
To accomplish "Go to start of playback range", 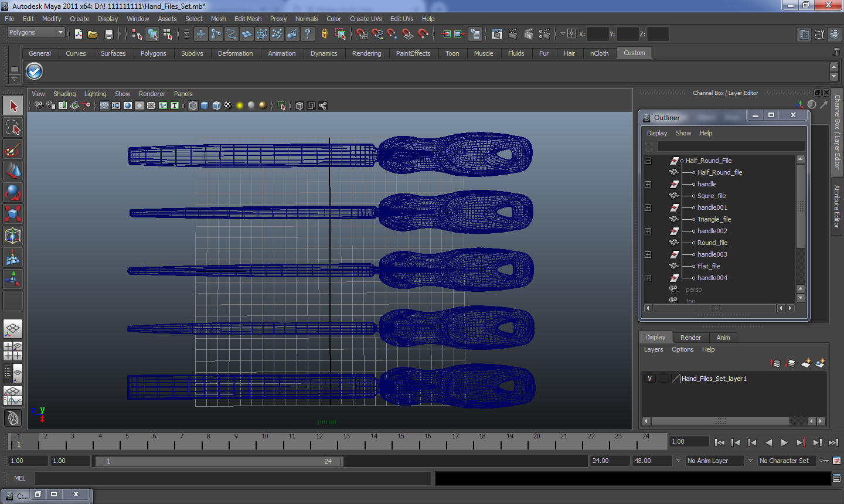I will [x=720, y=442].
